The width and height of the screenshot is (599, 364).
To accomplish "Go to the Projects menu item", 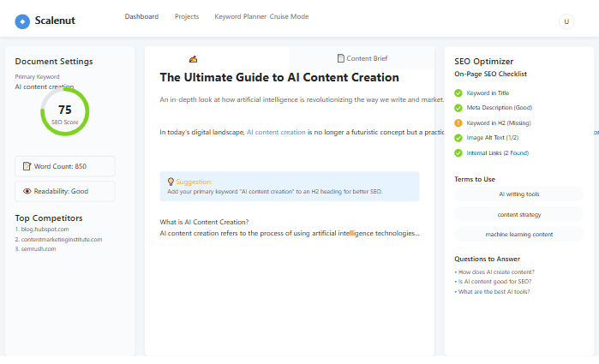I will click(187, 16).
